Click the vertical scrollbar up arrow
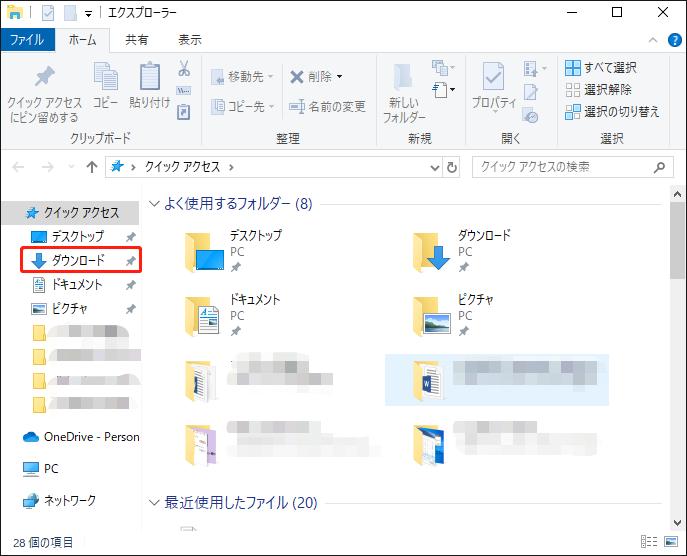Image resolution: width=687 pixels, height=556 pixels. click(x=677, y=194)
